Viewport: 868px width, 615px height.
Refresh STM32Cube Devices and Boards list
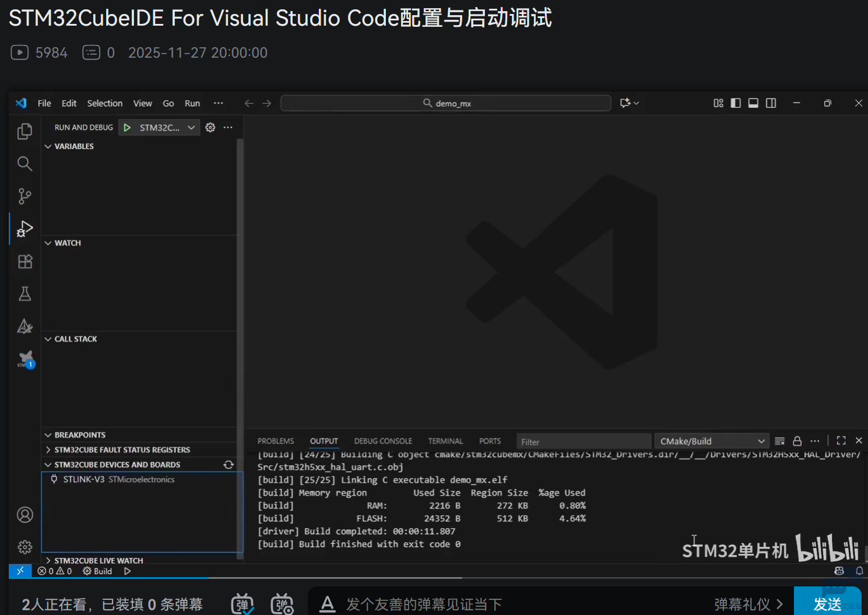(229, 465)
